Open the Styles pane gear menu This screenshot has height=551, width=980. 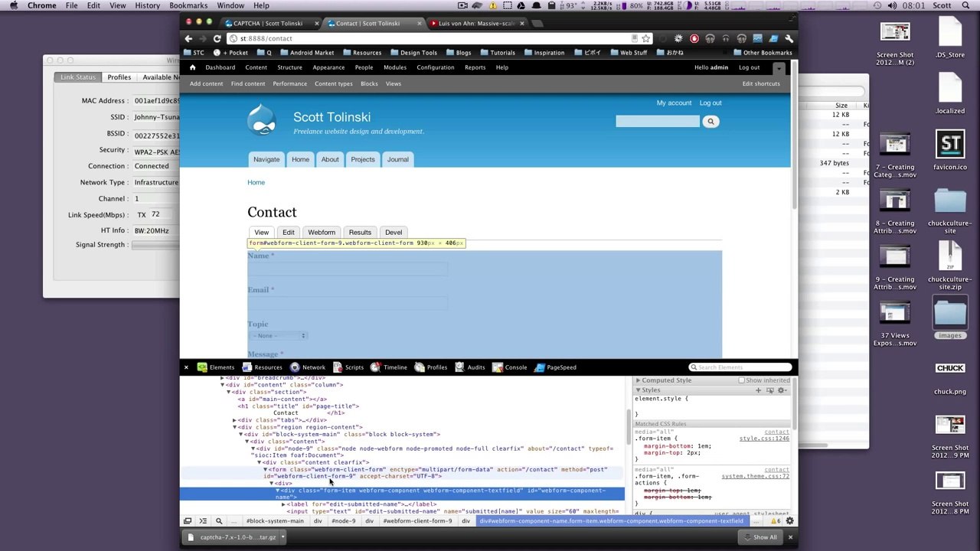(x=782, y=390)
